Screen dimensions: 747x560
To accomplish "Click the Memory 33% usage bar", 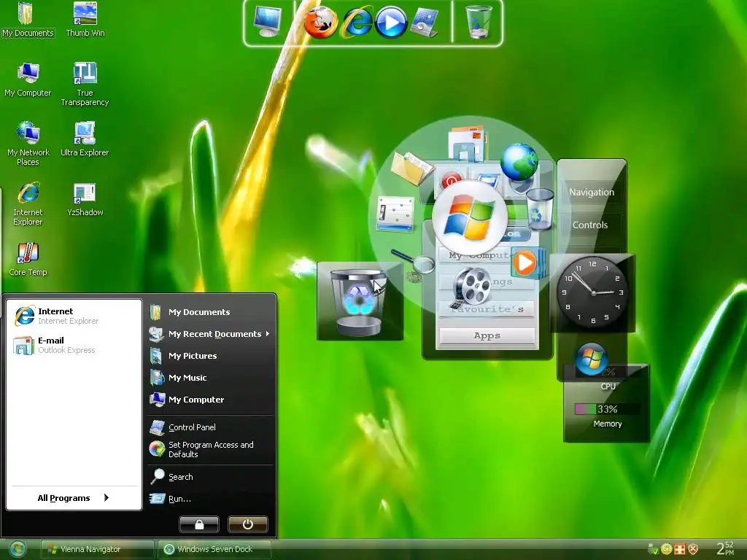I will tap(606, 409).
